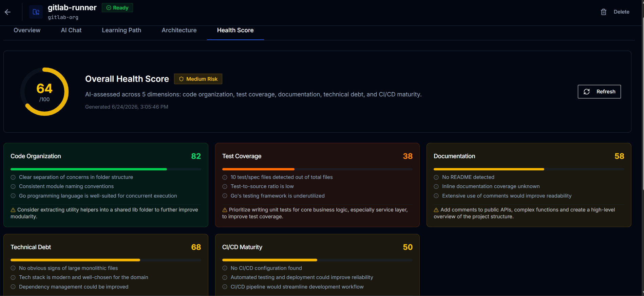Screen dimensions: 644x296
Task: Click the warning icon before "Consider extracting utility helpers"
Action: tap(13, 210)
